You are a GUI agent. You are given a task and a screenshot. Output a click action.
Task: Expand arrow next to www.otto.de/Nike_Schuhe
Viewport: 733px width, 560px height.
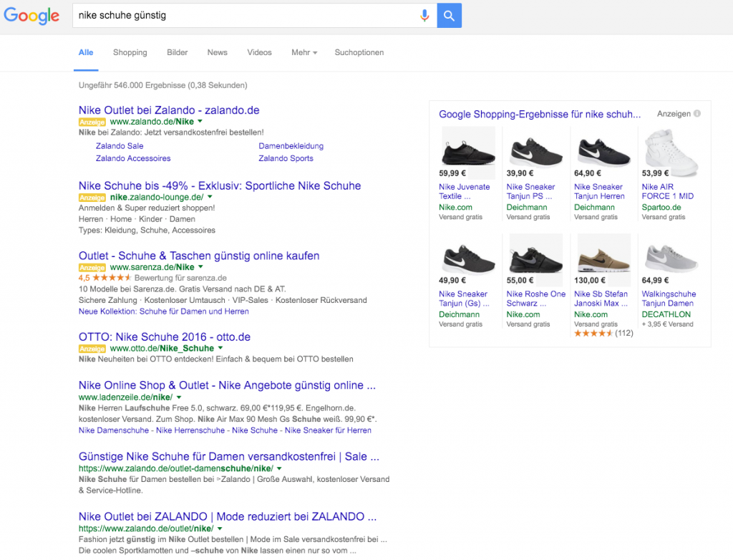[x=220, y=348]
